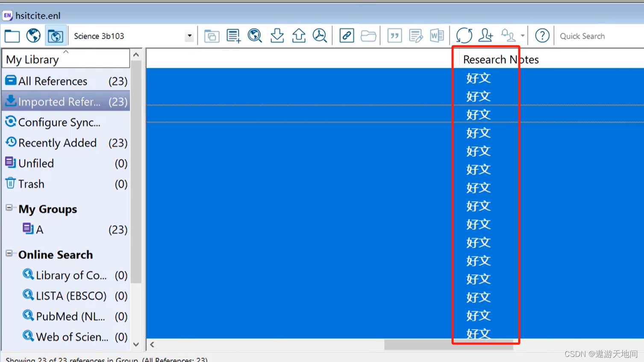644x362 pixels.
Task: Collapse the My Groups section
Action: point(9,208)
